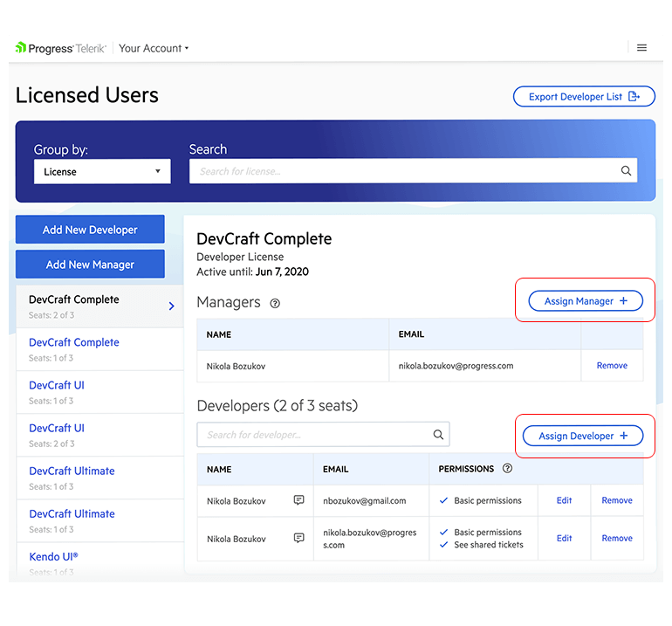Image resolution: width=672 pixels, height=626 pixels.
Task: Click the nbozukov@gmail.com email cell
Action: (371, 500)
